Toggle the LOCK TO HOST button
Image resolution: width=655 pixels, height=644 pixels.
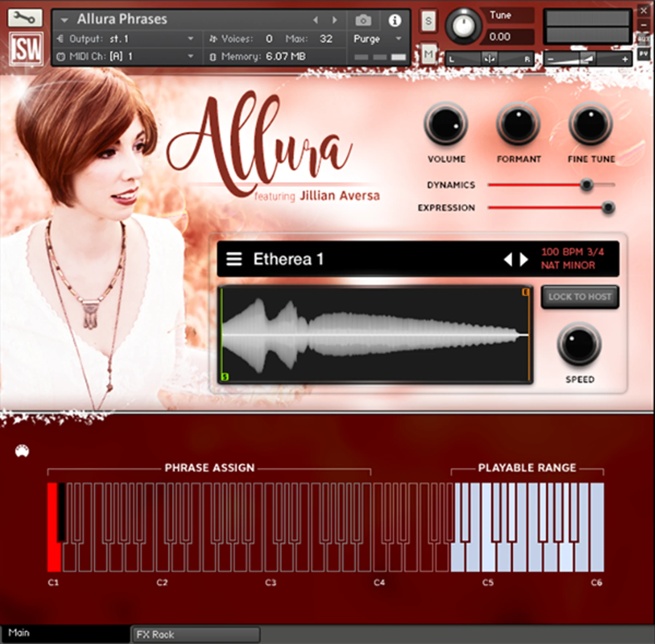(x=580, y=297)
